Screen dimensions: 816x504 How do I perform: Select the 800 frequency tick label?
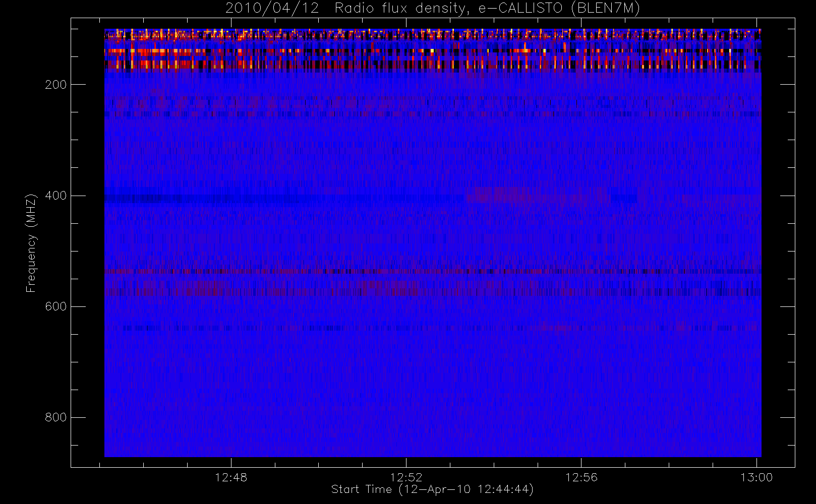tap(55, 417)
